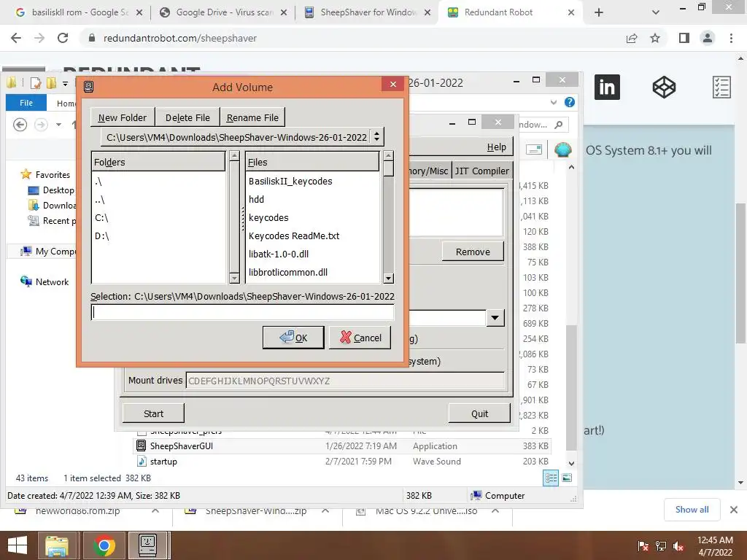Screen dimensions: 747x560
Task: Select the C:\ drive in Folders list
Action: 101,217
